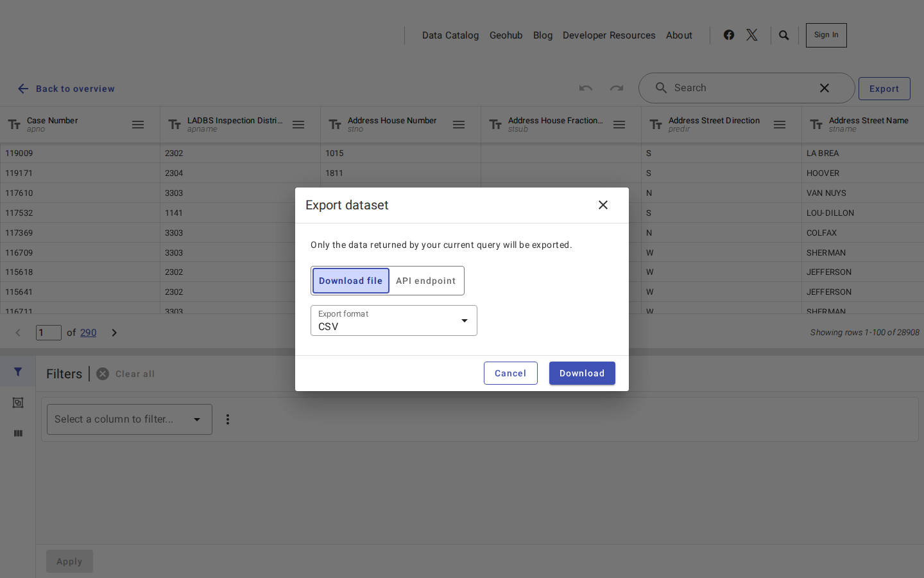Open the filter more options kebab

click(228, 419)
